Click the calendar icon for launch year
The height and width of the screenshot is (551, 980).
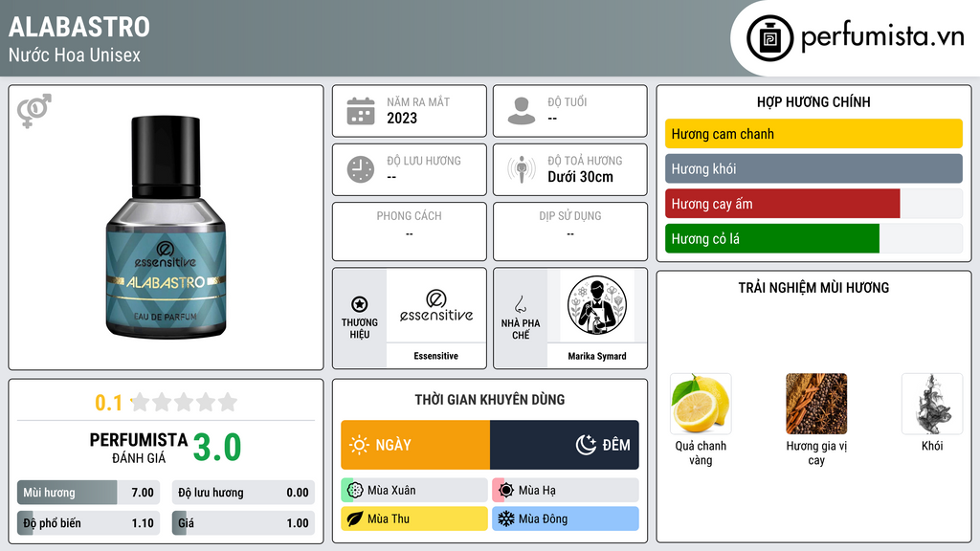(x=361, y=111)
